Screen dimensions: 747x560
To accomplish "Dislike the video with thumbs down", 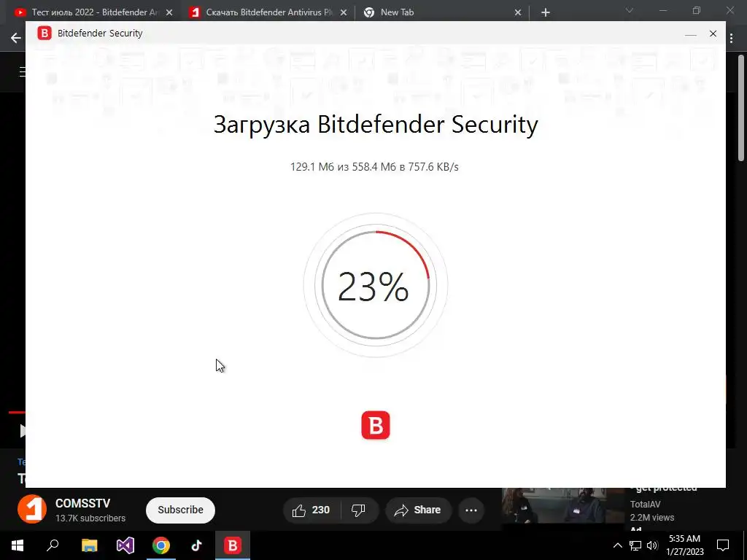I will (358, 510).
